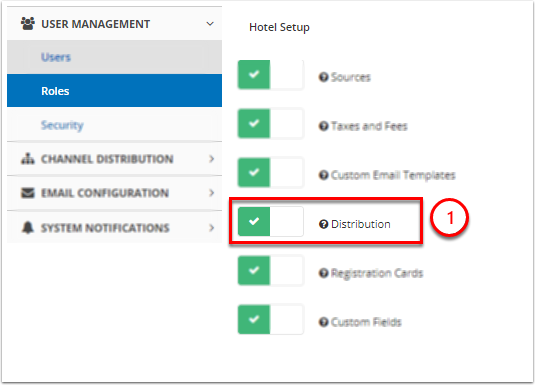Open the Roles menu item
This screenshot has width=535, height=385.
114,91
